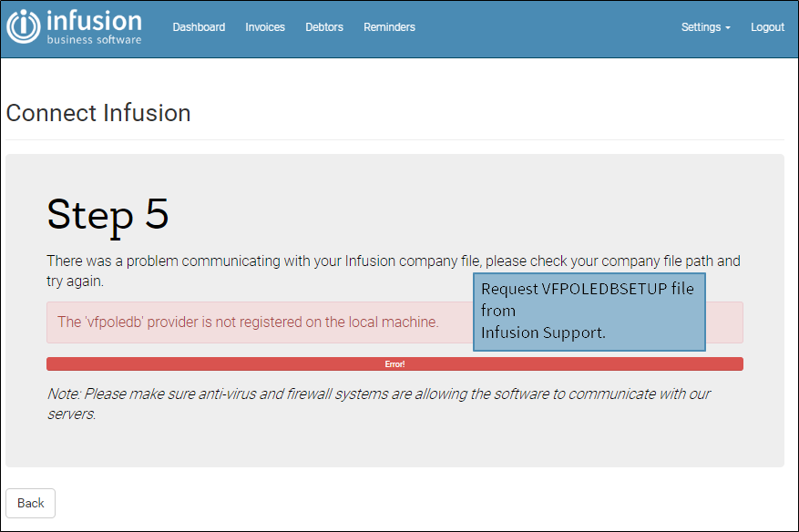Click the Logout link
The width and height of the screenshot is (799, 532).
[767, 27]
